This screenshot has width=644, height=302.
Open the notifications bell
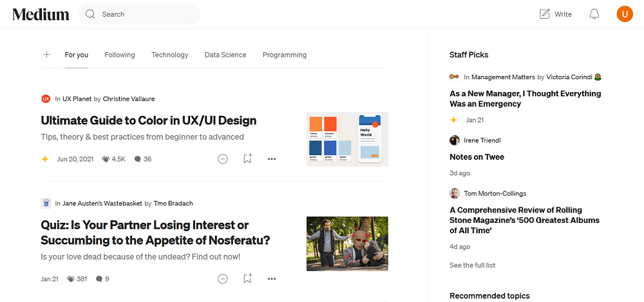pos(594,14)
